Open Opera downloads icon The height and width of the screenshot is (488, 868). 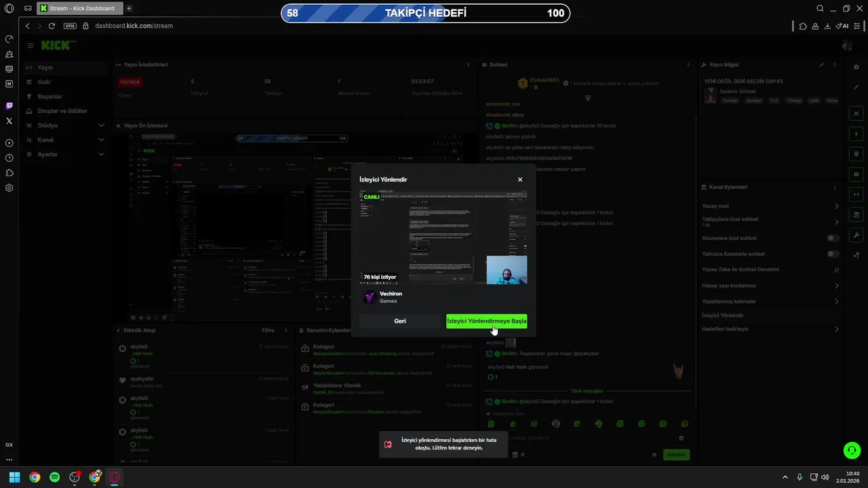click(x=827, y=26)
